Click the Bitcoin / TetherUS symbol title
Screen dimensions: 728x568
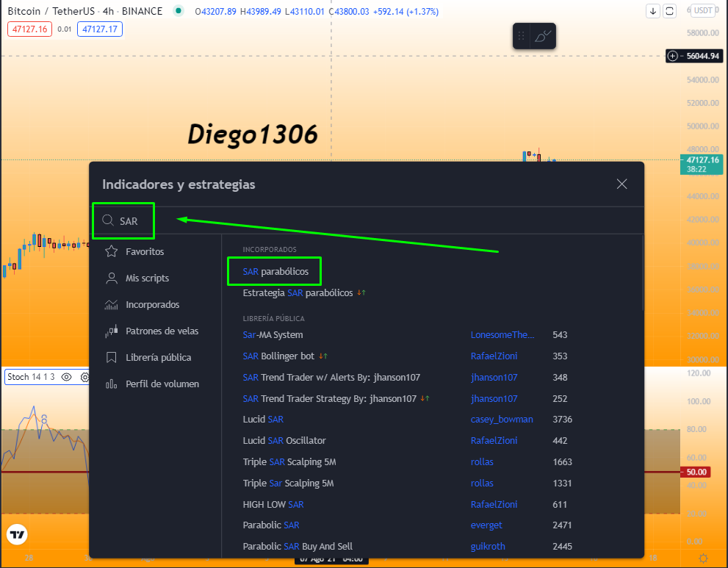[51, 11]
